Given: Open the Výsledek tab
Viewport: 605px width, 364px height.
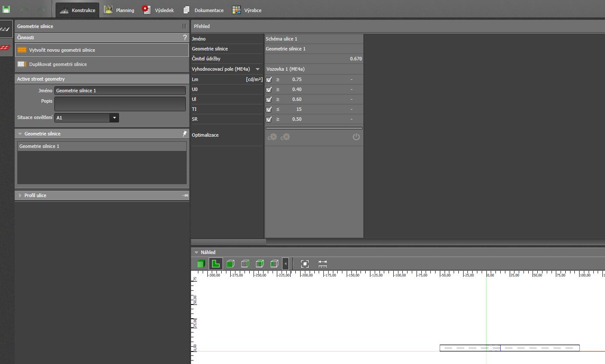Looking at the screenshot, I should point(158,10).
